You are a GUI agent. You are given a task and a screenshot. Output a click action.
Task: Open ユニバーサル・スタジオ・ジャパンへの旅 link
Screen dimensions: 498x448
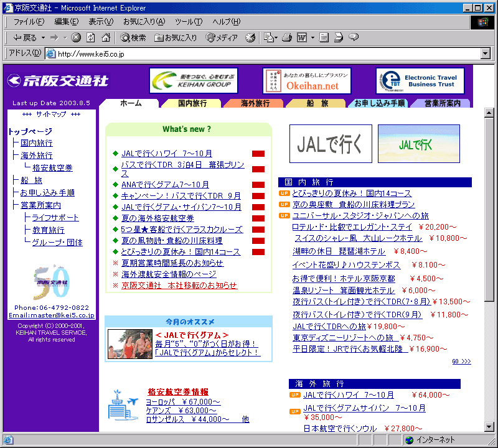pos(360,216)
